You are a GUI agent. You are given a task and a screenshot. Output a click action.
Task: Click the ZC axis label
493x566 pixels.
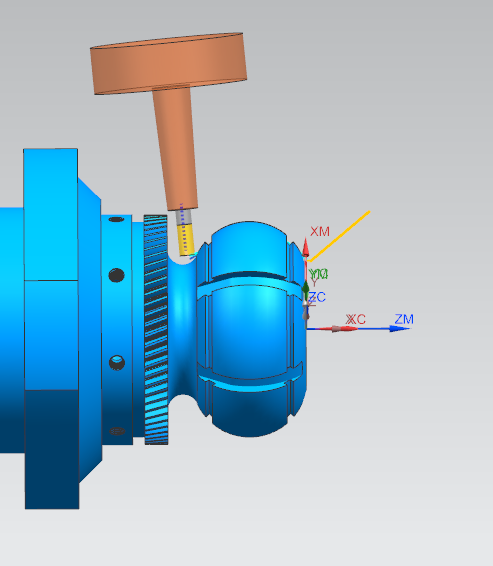(x=317, y=297)
